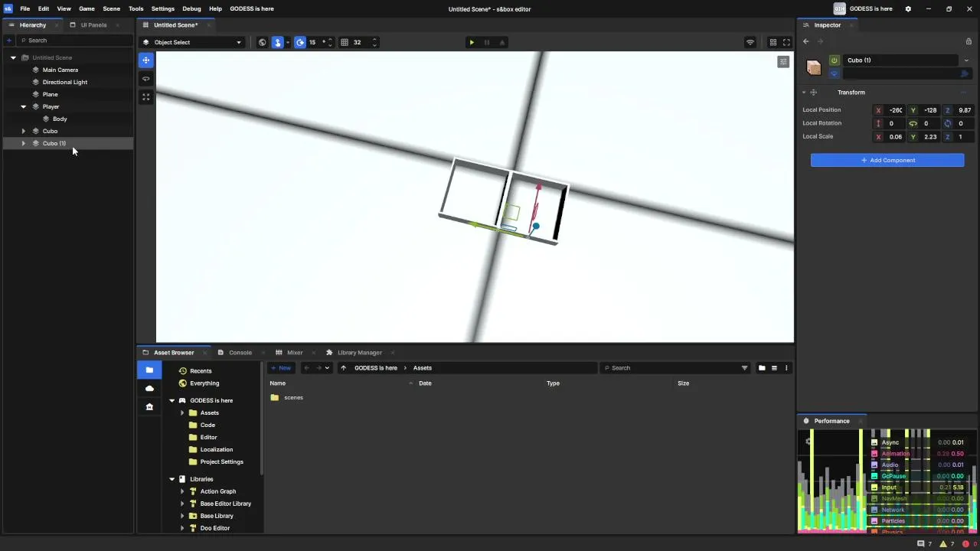Click the Performance panel settings gear

(x=808, y=442)
